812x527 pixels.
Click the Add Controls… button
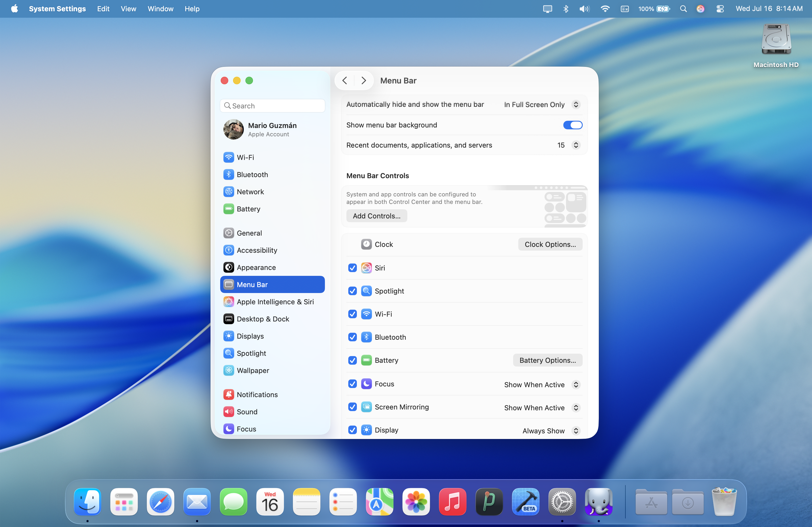pos(377,216)
